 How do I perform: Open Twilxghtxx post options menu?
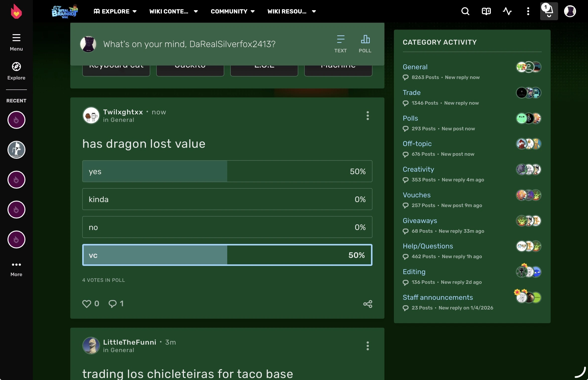pyautogui.click(x=367, y=116)
